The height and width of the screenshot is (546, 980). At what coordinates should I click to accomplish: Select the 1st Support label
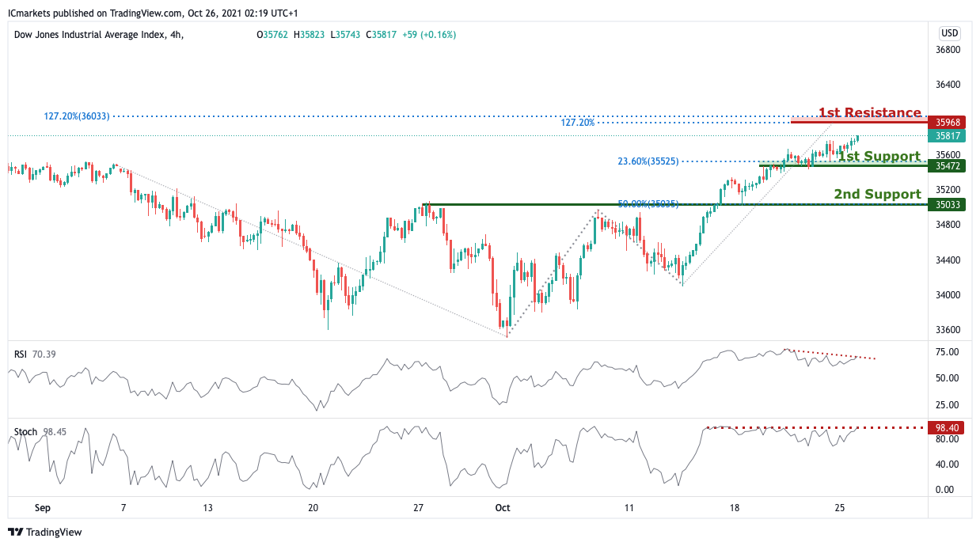[x=879, y=156]
